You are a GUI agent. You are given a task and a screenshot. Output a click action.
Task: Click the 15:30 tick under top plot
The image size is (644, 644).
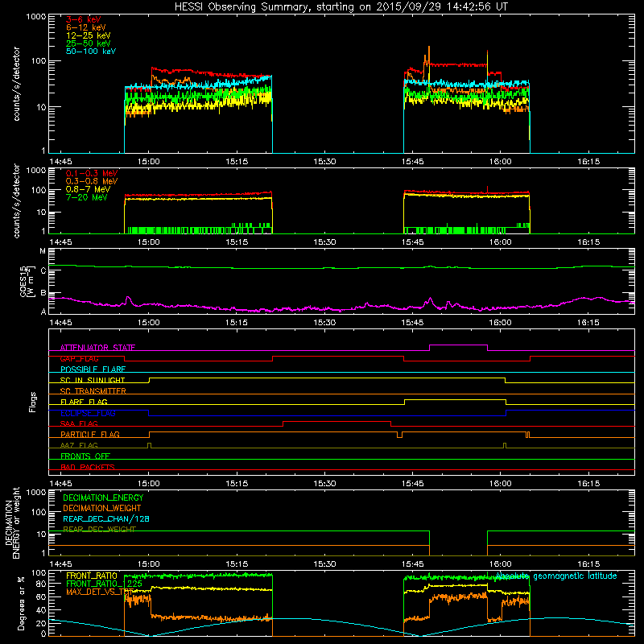pos(324,162)
